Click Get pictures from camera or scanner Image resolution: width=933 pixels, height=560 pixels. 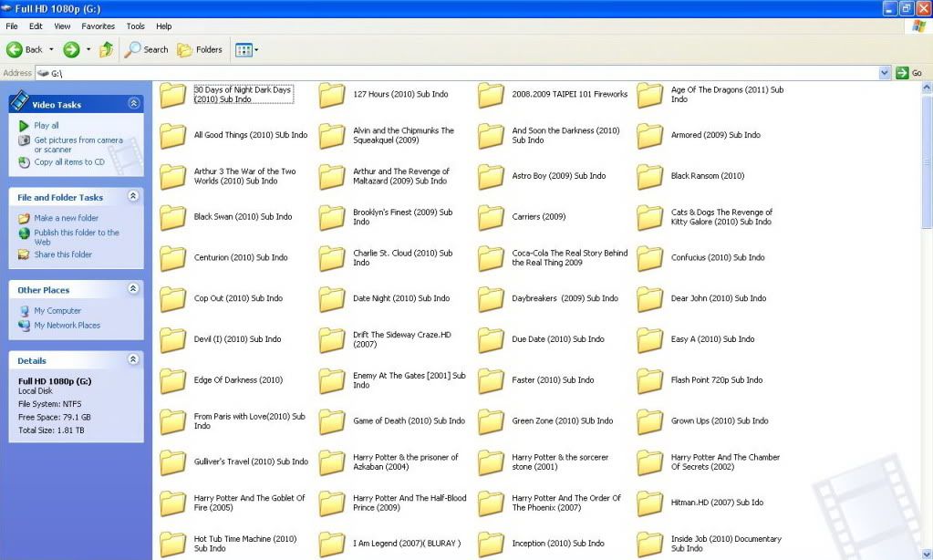click(78, 145)
